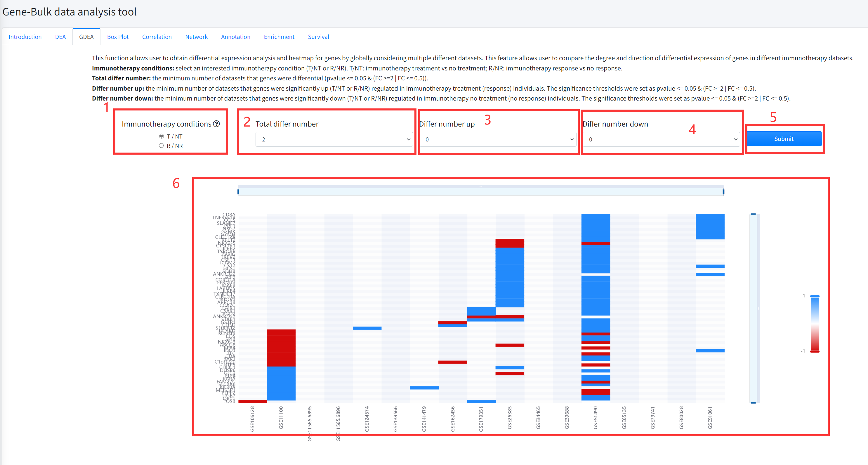
Task: Click the red GSE11100 heatmap block
Action: click(281, 347)
